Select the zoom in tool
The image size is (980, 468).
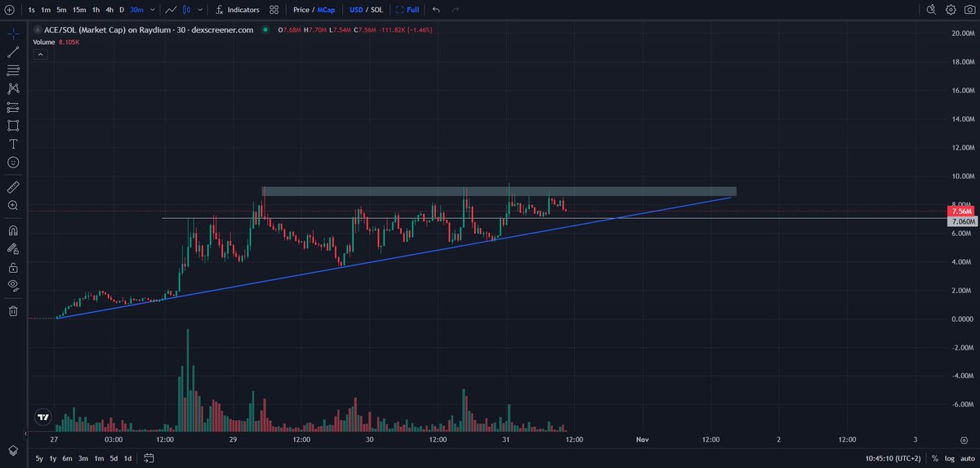point(13,206)
